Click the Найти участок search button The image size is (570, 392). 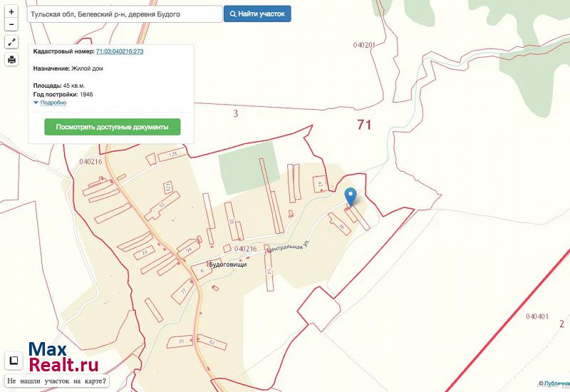pyautogui.click(x=257, y=14)
